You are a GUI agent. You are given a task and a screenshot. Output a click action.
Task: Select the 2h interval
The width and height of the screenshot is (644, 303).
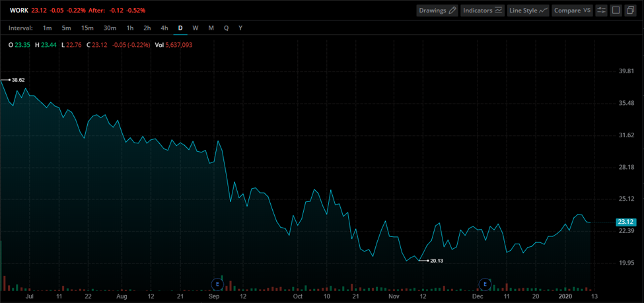coord(147,28)
